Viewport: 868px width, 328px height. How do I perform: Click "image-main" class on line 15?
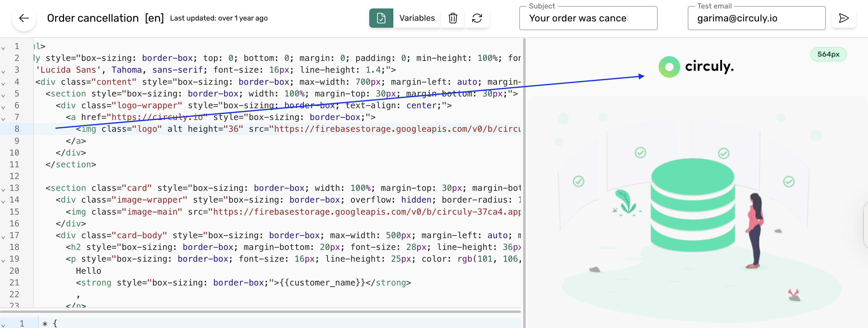(152, 212)
